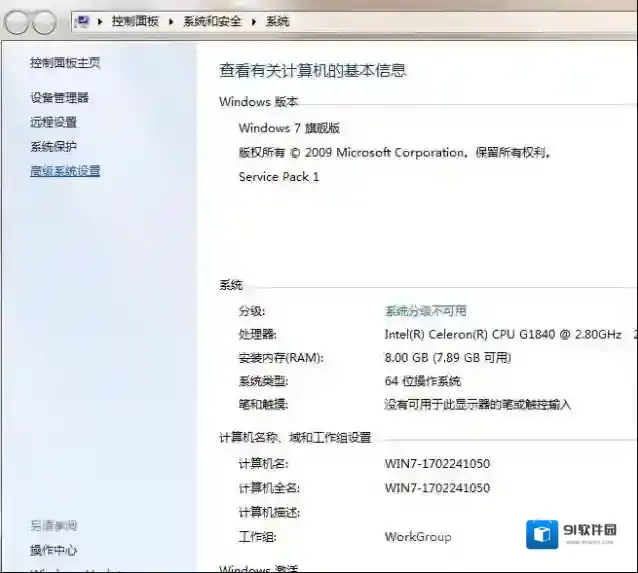The width and height of the screenshot is (638, 573).
Task: Expand the arrow after 系统和安全 breadcrumb
Action: (x=254, y=21)
